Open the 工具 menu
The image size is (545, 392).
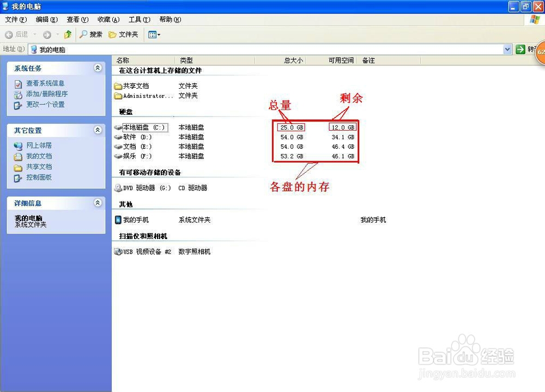pyautogui.click(x=138, y=19)
